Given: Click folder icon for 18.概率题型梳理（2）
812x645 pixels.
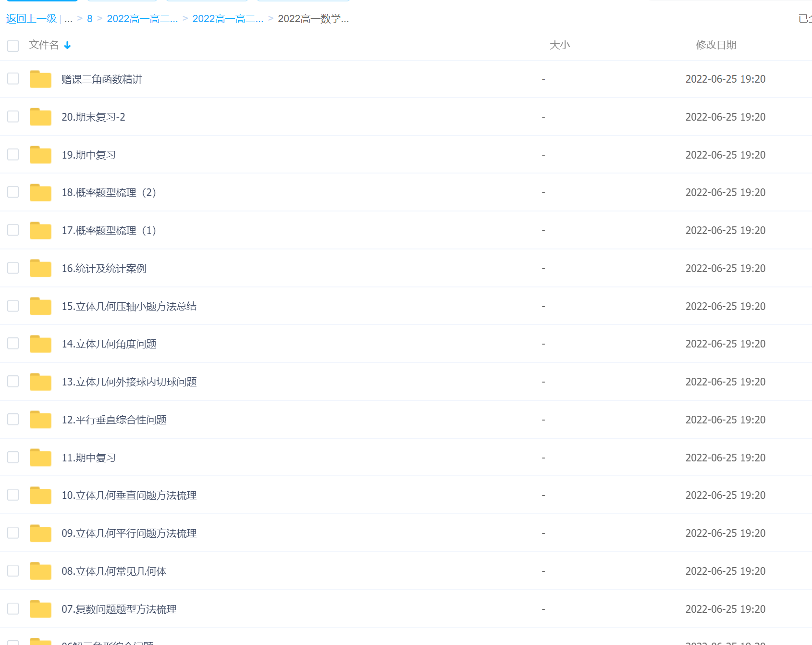Looking at the screenshot, I should 40,193.
